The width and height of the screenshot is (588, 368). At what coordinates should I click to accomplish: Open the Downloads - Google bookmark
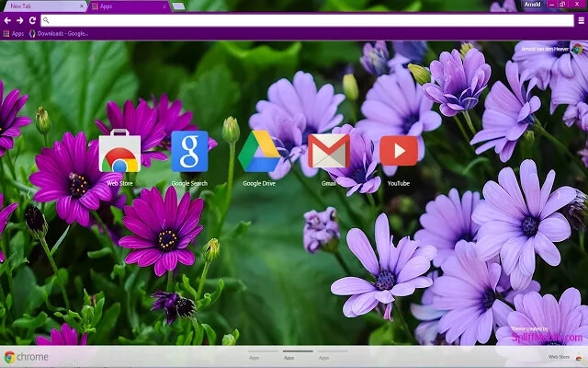pos(59,34)
